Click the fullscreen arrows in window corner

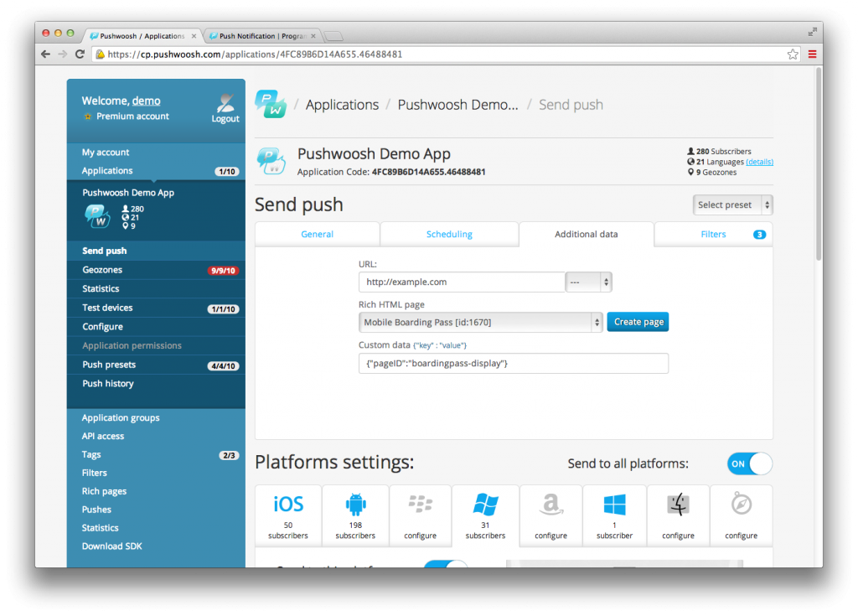813,33
